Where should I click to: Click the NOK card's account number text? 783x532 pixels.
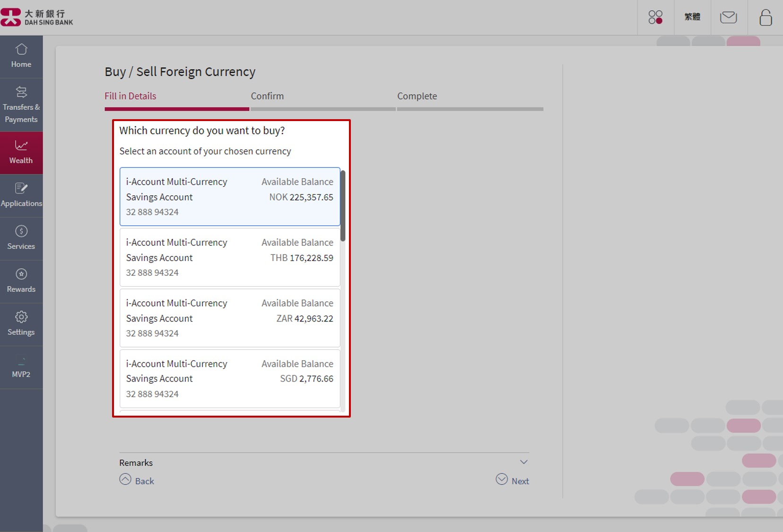click(x=152, y=212)
